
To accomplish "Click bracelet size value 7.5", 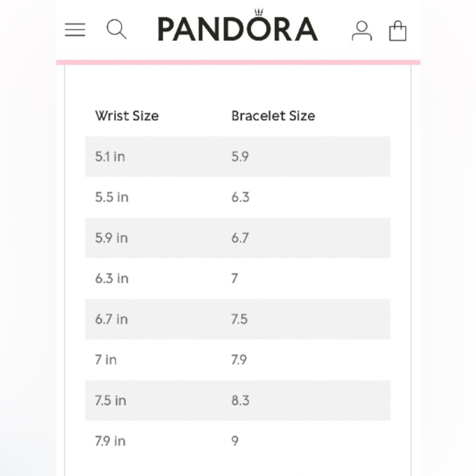I will coord(239,319).
